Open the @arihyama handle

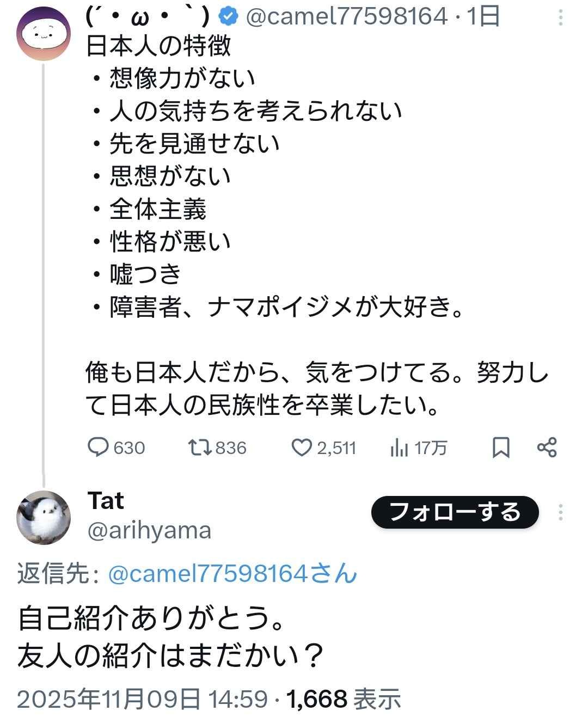[149, 530]
